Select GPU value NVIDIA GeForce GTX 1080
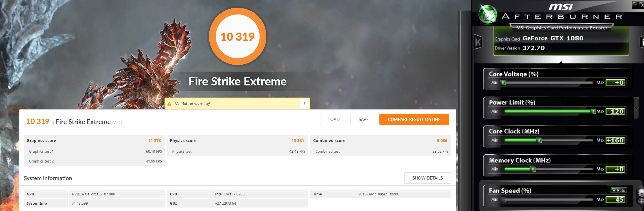Screen dimensions: 644x211 93,194
